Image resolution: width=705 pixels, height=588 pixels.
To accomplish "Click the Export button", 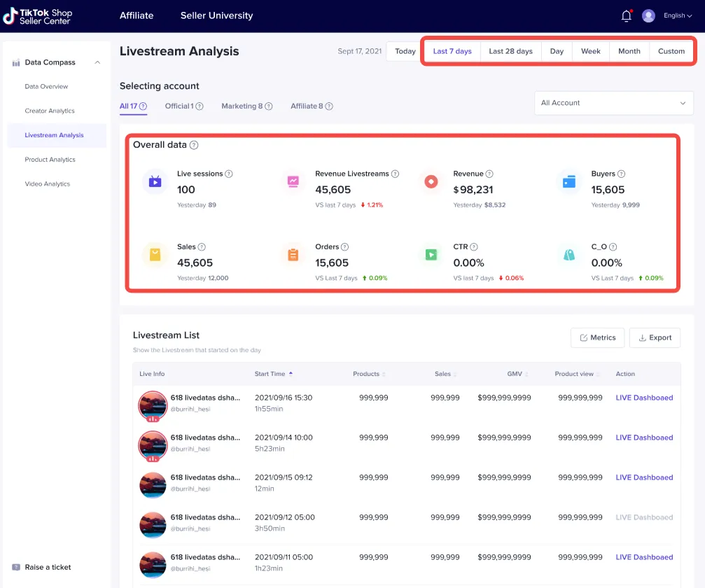I will point(655,337).
